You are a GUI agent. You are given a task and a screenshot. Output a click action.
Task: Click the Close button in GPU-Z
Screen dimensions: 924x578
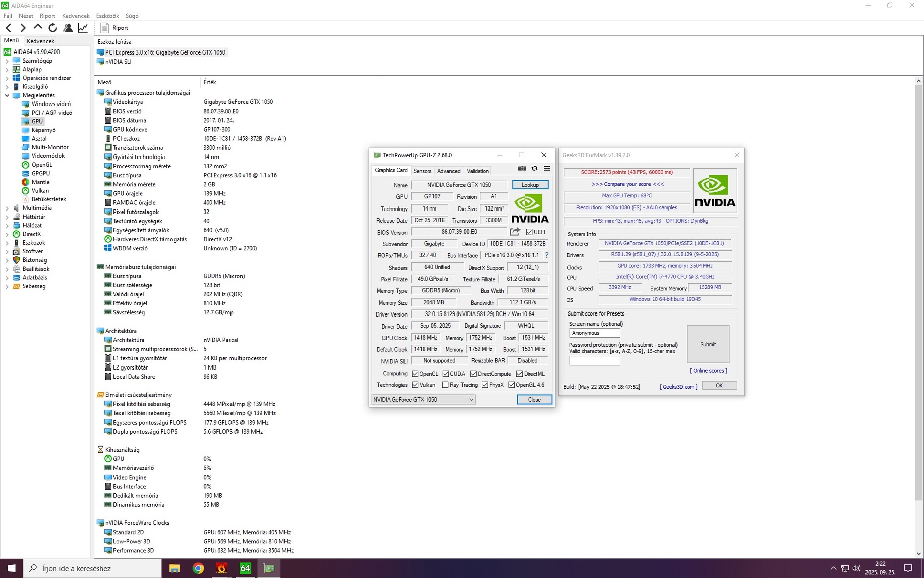[535, 400]
